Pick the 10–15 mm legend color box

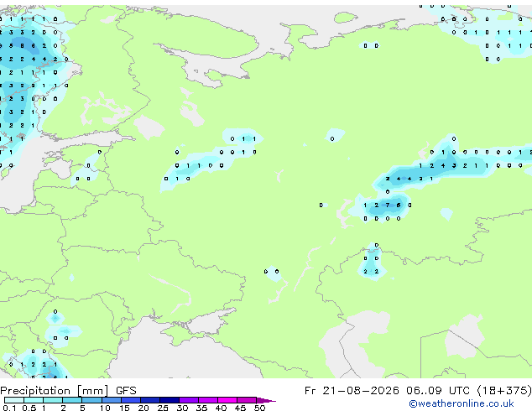point(111,400)
